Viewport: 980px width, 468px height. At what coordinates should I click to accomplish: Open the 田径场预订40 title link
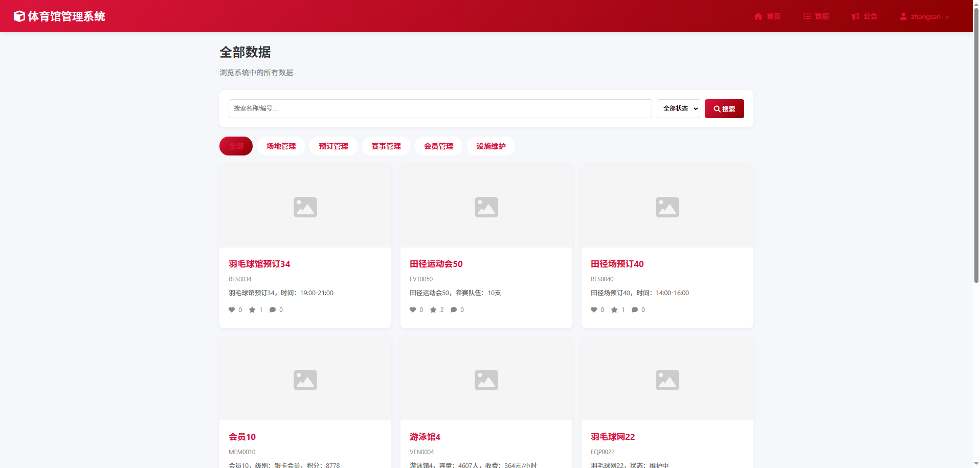[617, 264]
